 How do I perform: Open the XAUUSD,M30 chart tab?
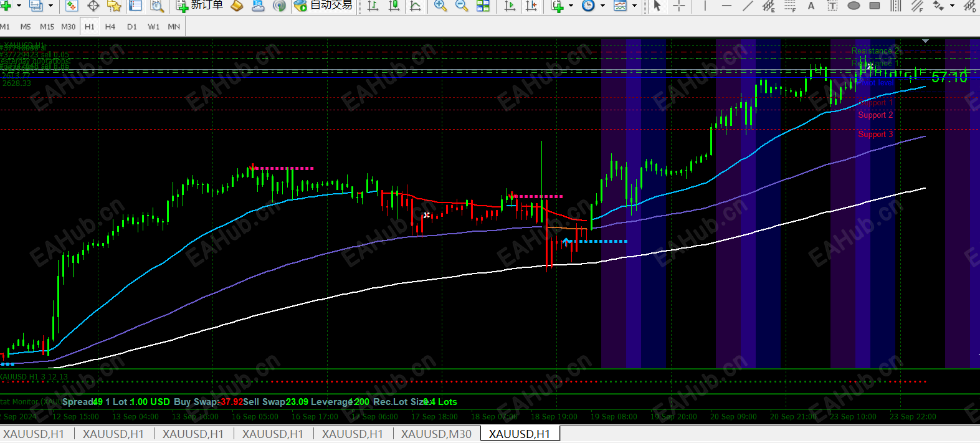[436, 434]
